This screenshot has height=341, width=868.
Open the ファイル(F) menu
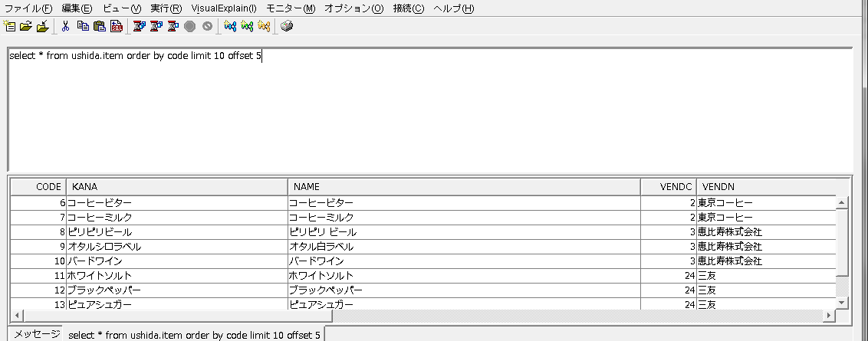28,8
